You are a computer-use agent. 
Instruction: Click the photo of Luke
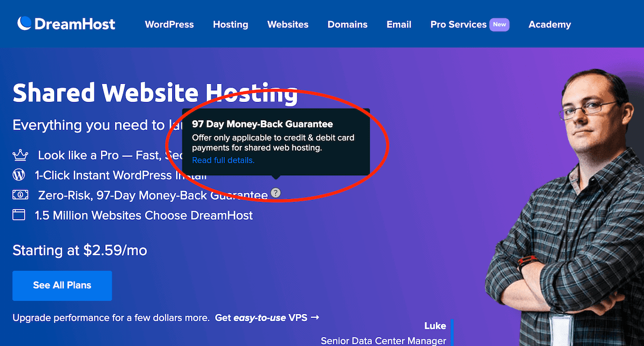[564, 207]
